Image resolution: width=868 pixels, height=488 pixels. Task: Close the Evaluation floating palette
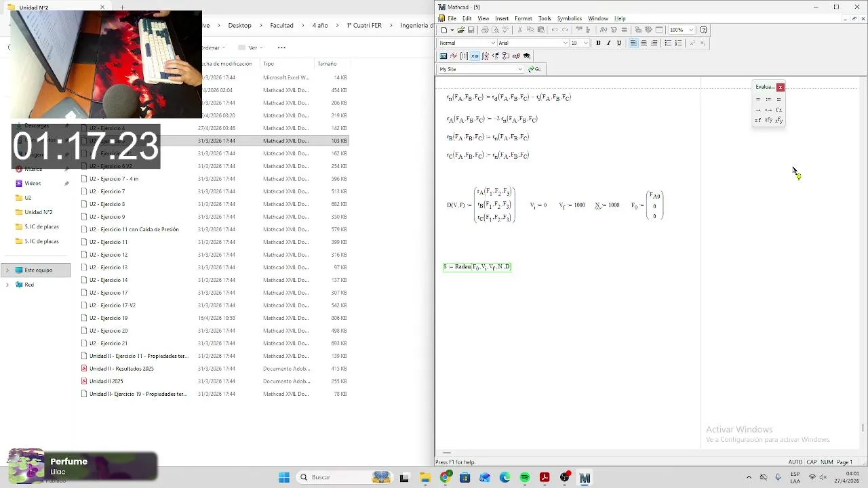pyautogui.click(x=781, y=87)
